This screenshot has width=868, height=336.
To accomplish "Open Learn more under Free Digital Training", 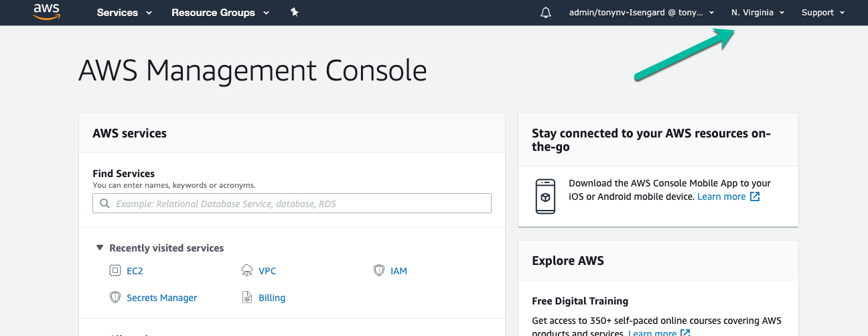I will point(652,333).
